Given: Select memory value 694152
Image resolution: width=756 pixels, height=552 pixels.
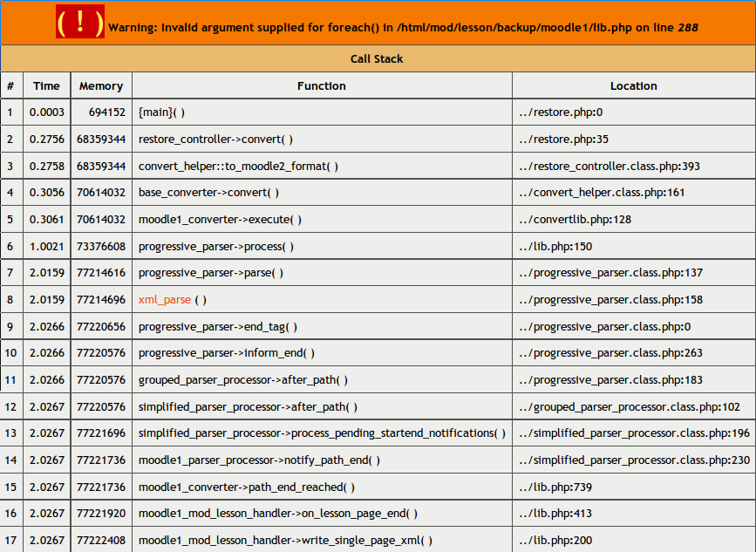Looking at the screenshot, I should point(107,112).
